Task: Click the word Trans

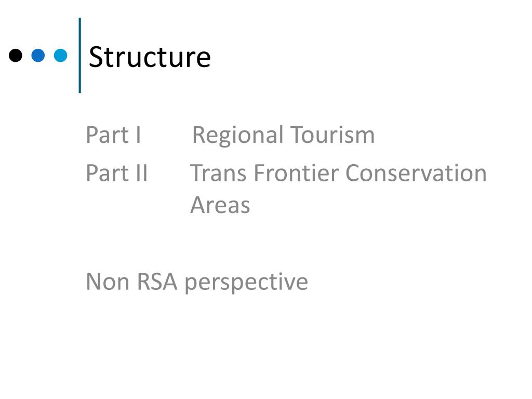Action: [218, 173]
